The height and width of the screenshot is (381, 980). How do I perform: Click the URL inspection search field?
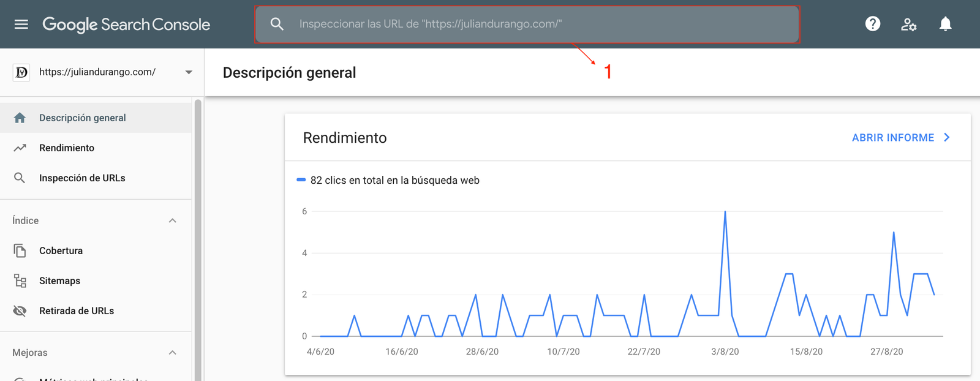click(x=527, y=24)
